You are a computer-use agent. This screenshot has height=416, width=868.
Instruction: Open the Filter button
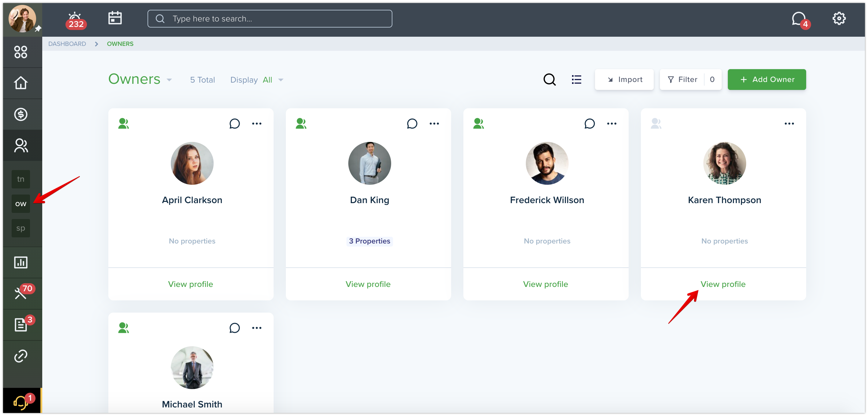(690, 80)
